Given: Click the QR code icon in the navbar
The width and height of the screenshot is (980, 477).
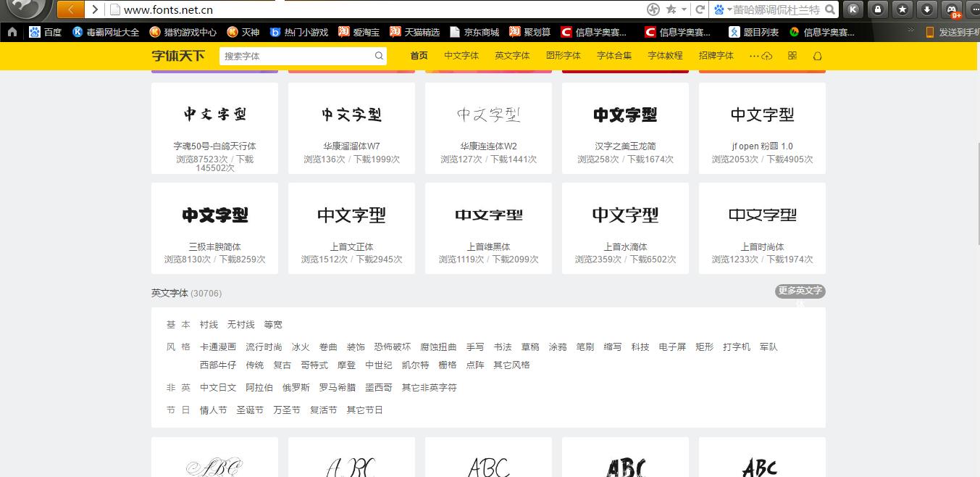Looking at the screenshot, I should click(792, 56).
